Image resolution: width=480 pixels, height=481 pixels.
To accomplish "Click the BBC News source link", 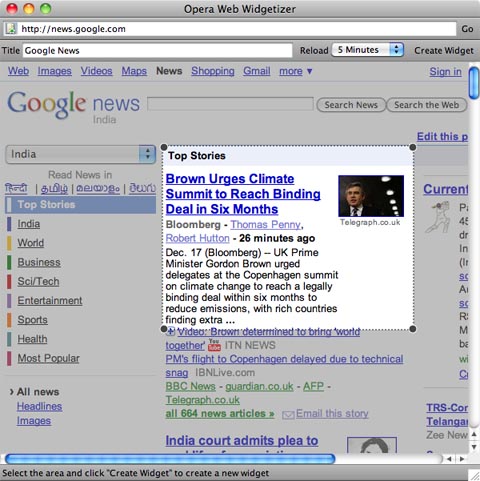I will pyautogui.click(x=191, y=386).
